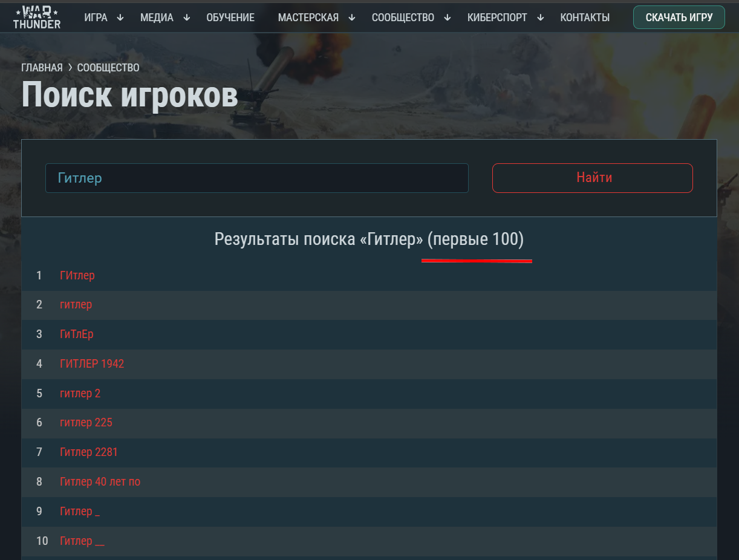Open player profile гитлер 2
739x560 pixels.
pos(80,394)
